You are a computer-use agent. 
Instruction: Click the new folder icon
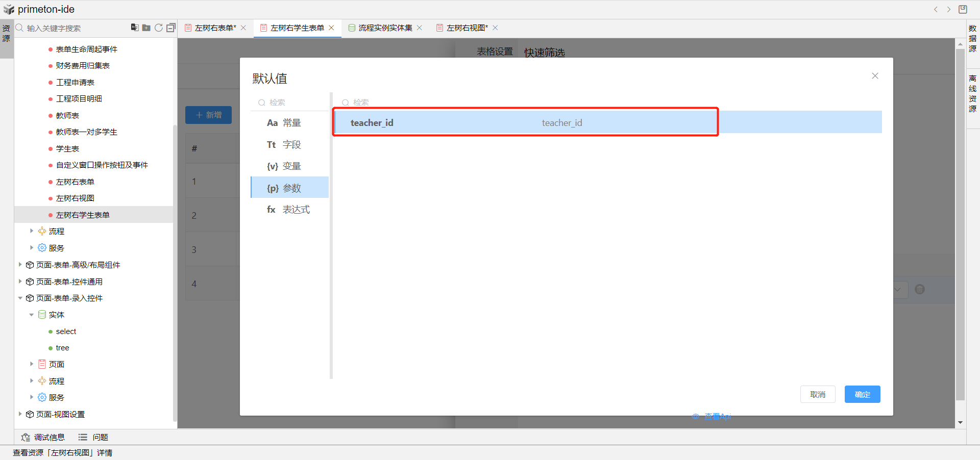coord(146,28)
